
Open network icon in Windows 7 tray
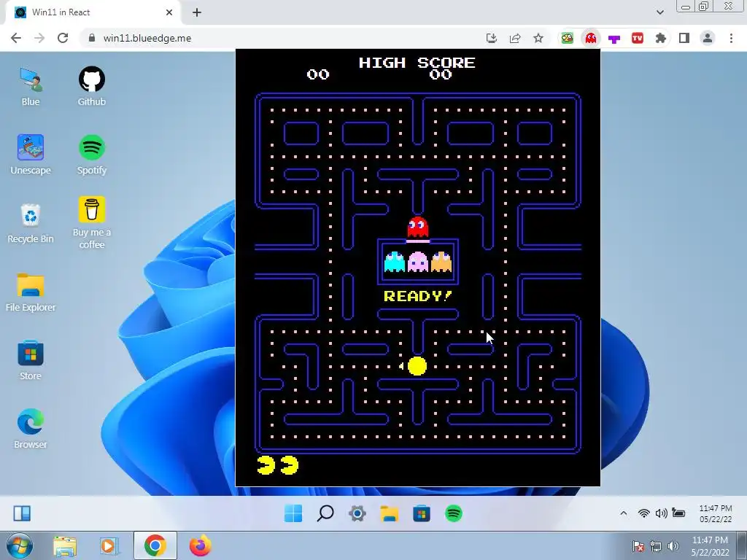(x=656, y=546)
